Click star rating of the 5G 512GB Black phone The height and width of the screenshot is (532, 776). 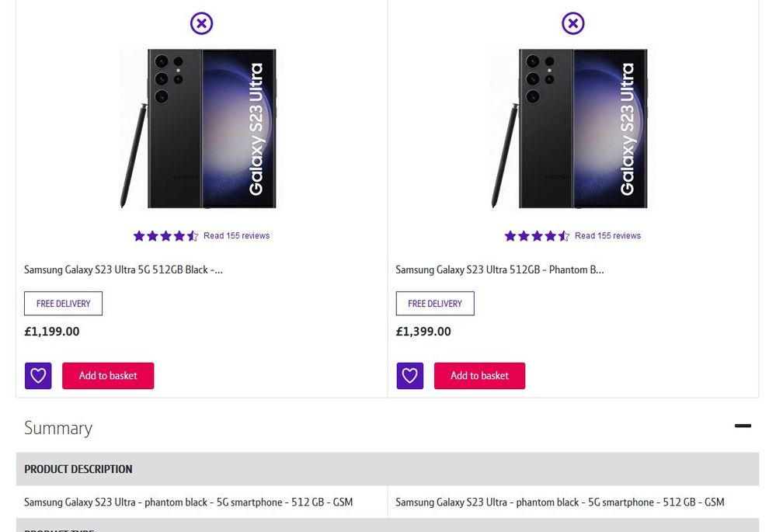(x=165, y=236)
